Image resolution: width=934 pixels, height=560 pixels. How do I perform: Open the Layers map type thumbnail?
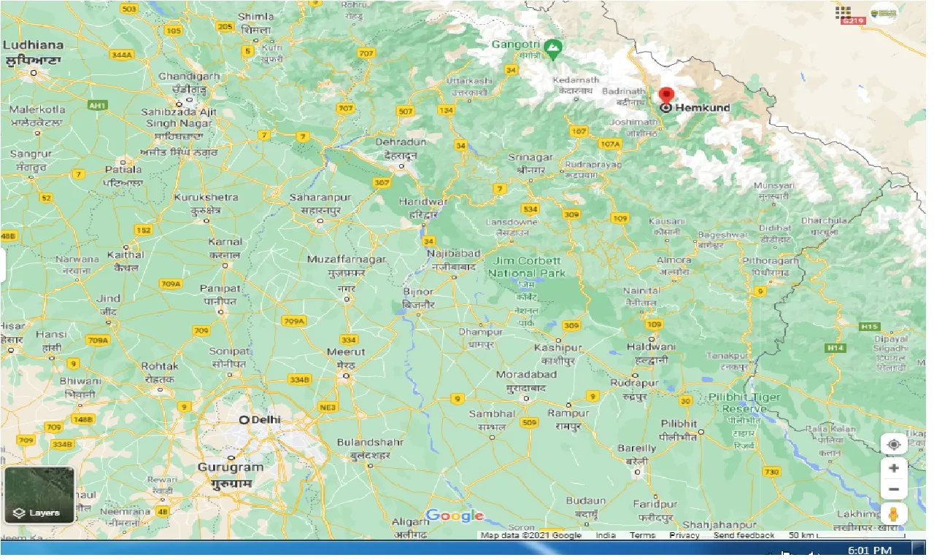click(39, 495)
